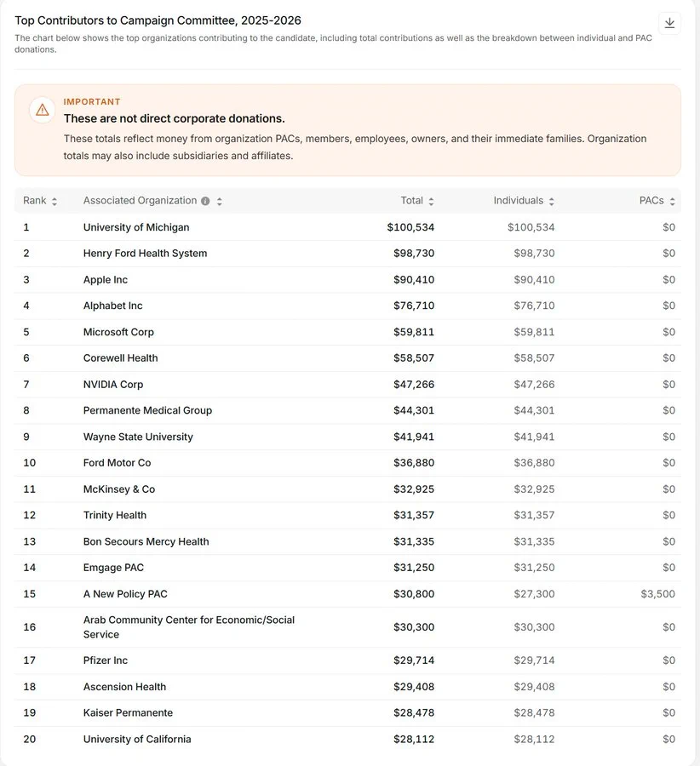Image resolution: width=700 pixels, height=766 pixels.
Task: Click the $3,500 PACs amount
Action: [658, 594]
